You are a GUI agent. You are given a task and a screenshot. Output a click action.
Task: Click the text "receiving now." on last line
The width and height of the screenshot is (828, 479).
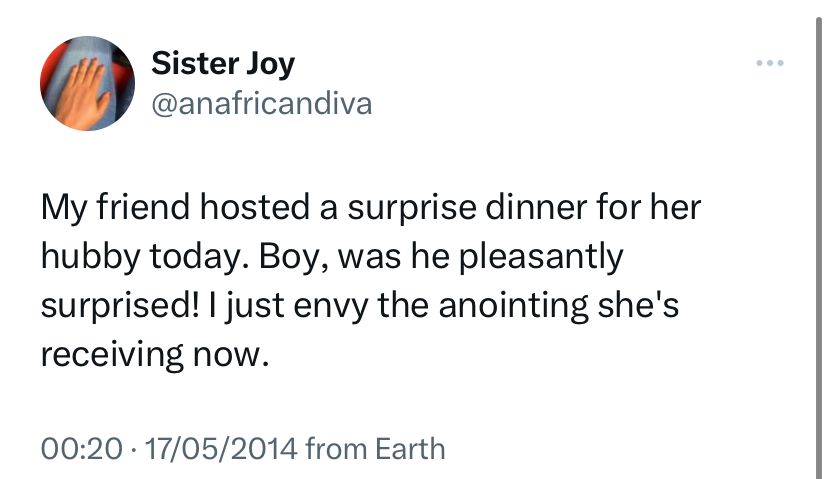155,354
